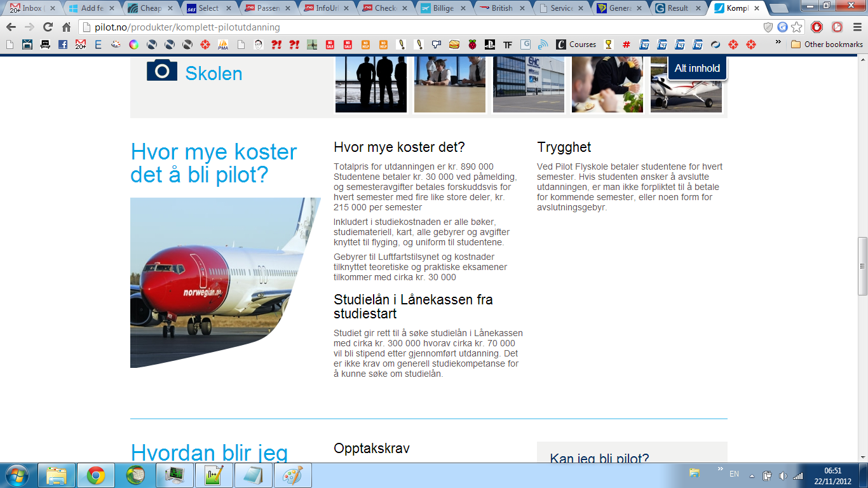The height and width of the screenshot is (488, 868).
Task: Open Windows Explorer from the taskbar
Action: (57, 475)
